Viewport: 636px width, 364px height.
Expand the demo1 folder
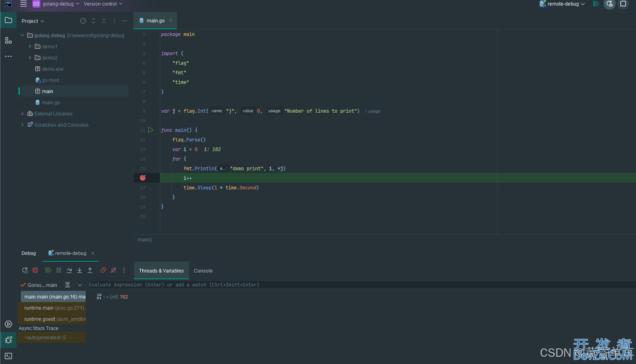click(30, 46)
